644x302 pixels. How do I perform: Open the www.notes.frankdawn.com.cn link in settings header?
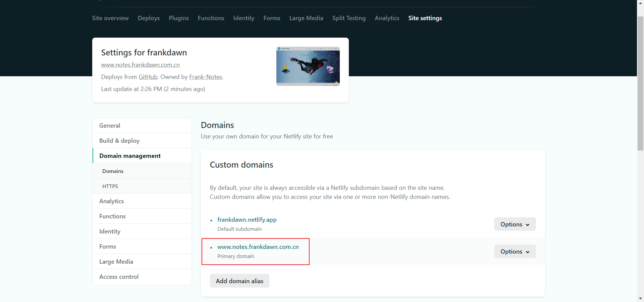click(141, 65)
